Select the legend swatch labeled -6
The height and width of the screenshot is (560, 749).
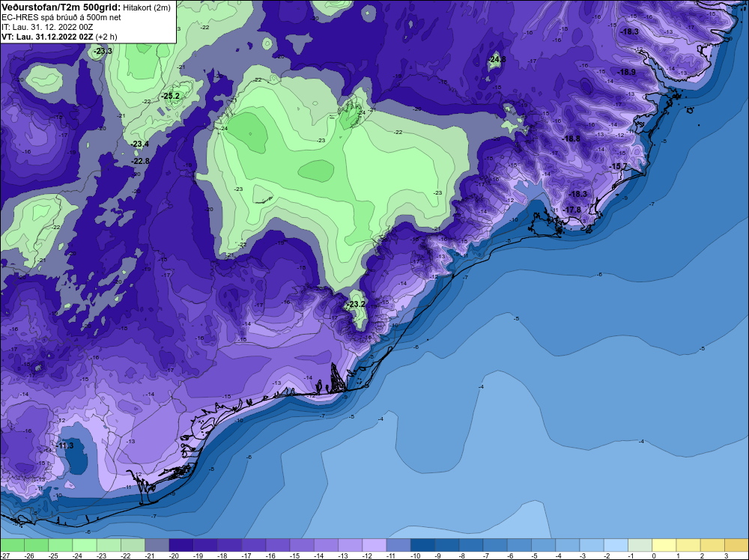point(519,545)
